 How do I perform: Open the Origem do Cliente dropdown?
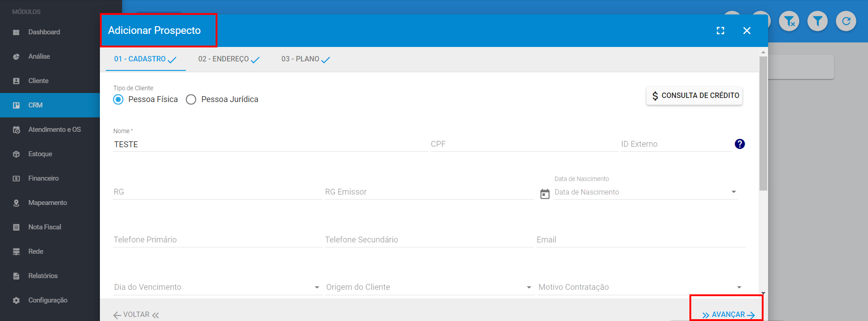[x=429, y=287]
